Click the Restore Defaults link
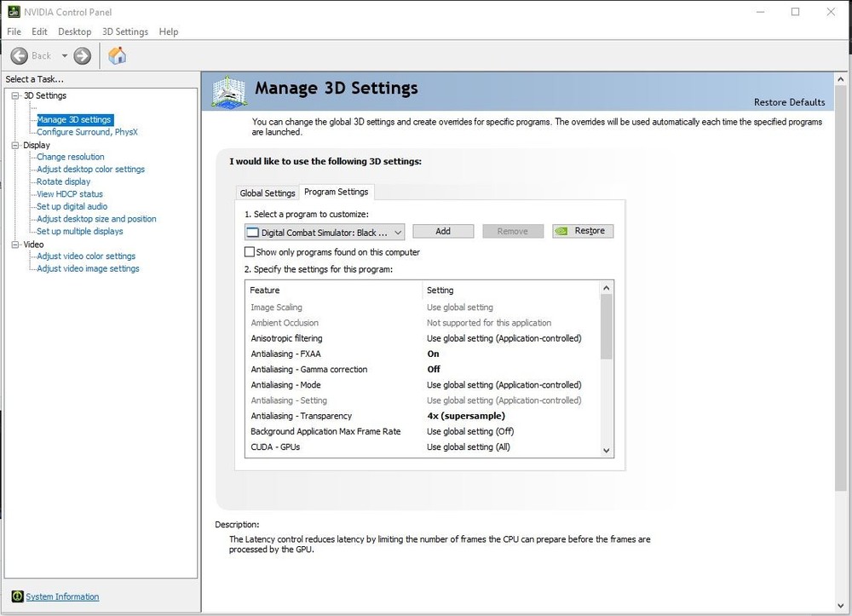This screenshot has width=852, height=616. [x=789, y=102]
